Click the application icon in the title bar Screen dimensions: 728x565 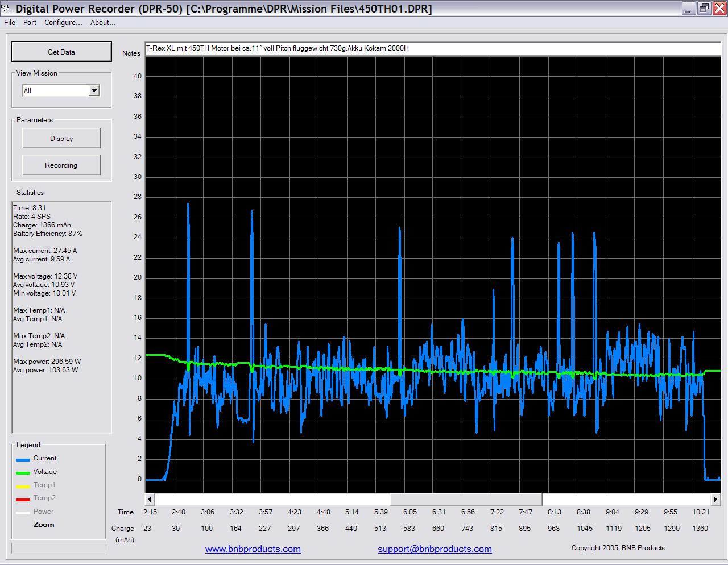coord(6,9)
